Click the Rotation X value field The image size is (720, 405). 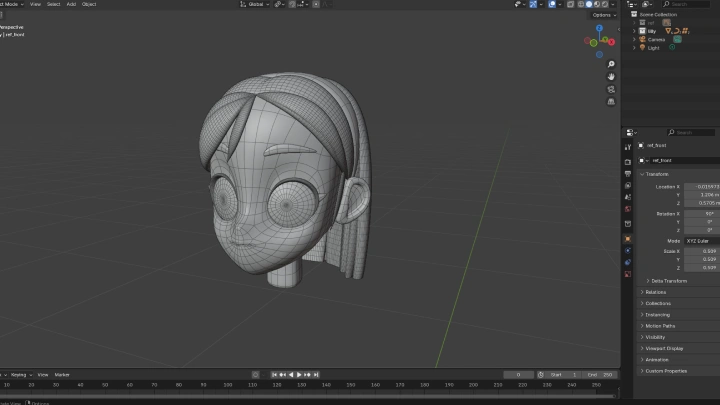(x=702, y=214)
